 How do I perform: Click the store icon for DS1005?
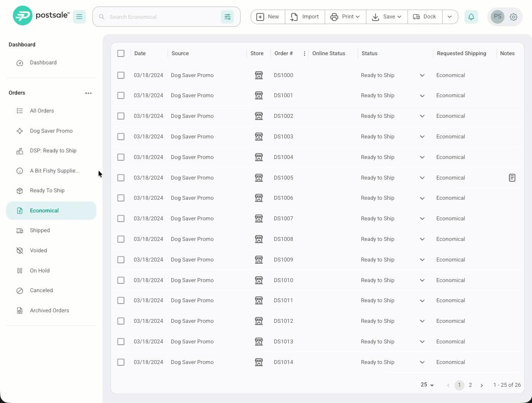[x=259, y=178]
